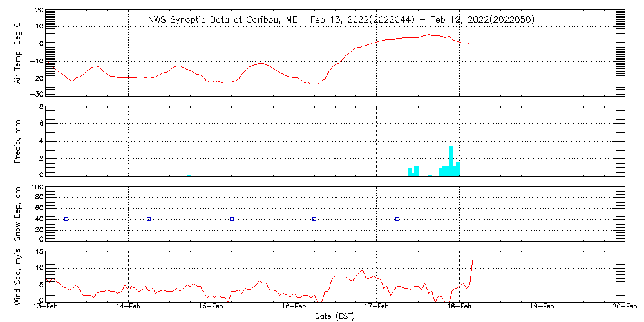Click the 'Precip, mm' axis label
644x322 pixels.
[17, 142]
